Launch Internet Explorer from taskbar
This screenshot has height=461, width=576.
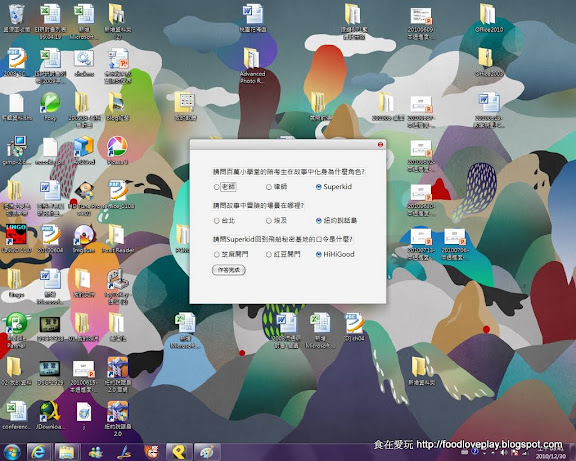coord(38,452)
